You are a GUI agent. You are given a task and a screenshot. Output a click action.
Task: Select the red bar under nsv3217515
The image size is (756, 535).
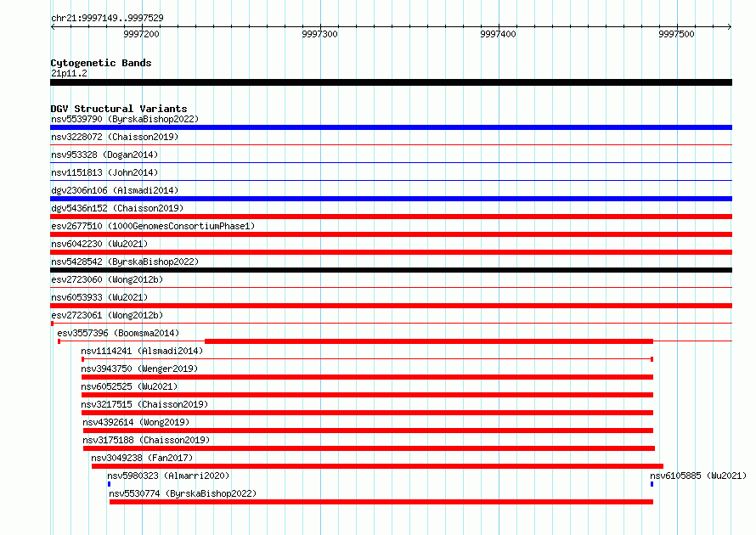coord(368,413)
